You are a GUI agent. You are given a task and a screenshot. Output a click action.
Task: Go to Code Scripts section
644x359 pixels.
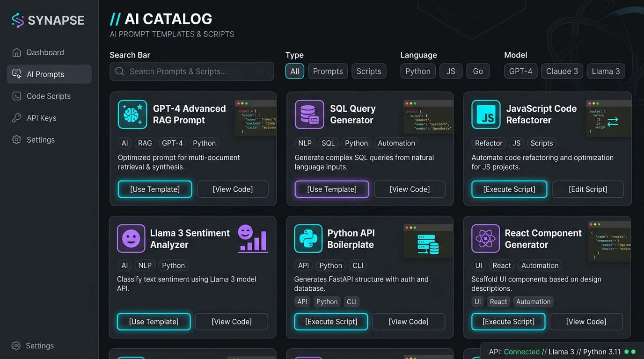(x=49, y=96)
